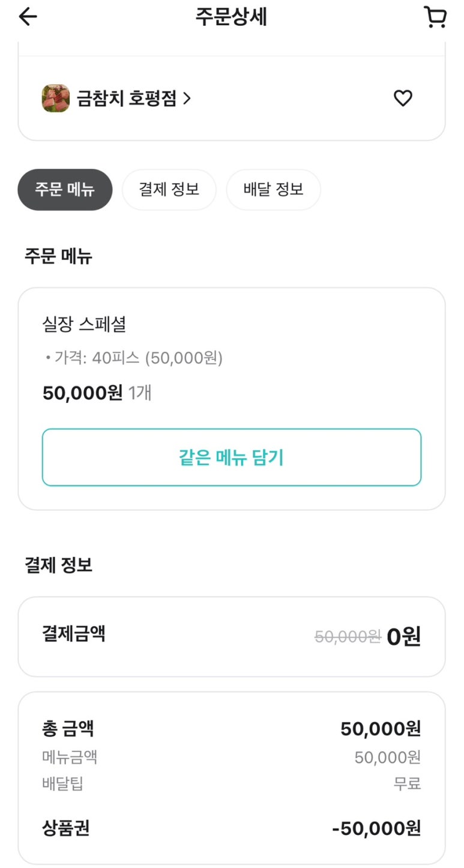Switch to the 배달 정보 tab
Viewport: 464px width, 868px height.
coord(273,190)
